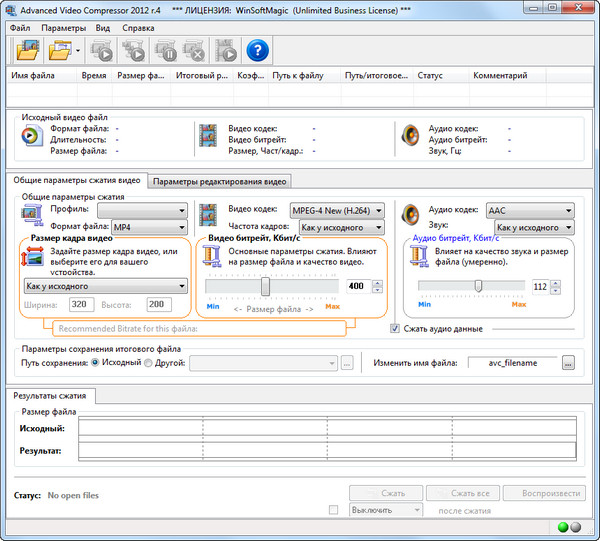
Task: Select the 'Исходный' save path radio button
Action: (95, 363)
